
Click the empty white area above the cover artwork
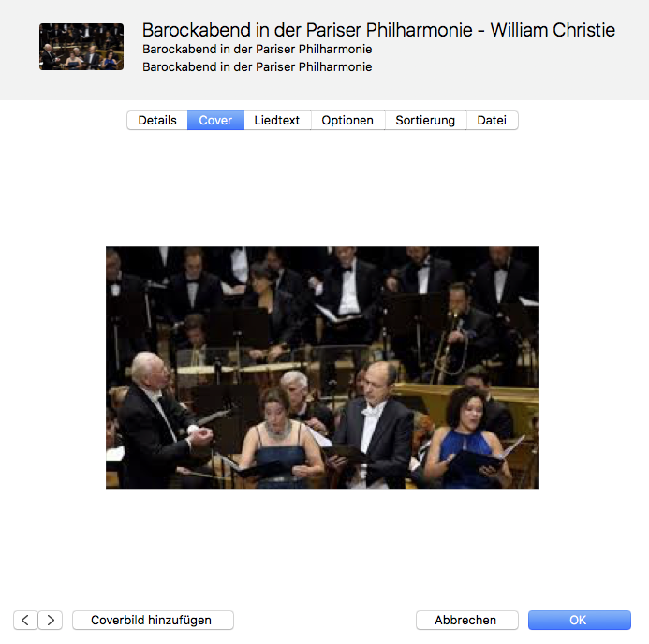tap(322, 187)
